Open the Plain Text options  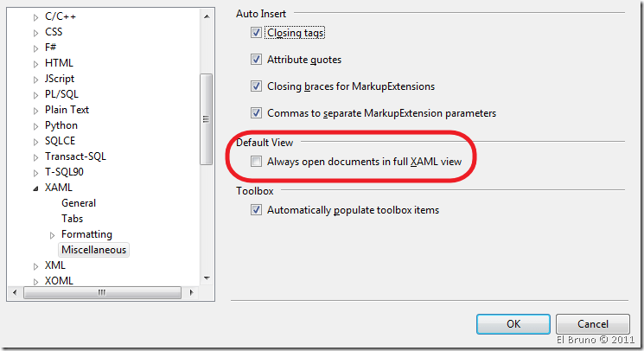(67, 110)
